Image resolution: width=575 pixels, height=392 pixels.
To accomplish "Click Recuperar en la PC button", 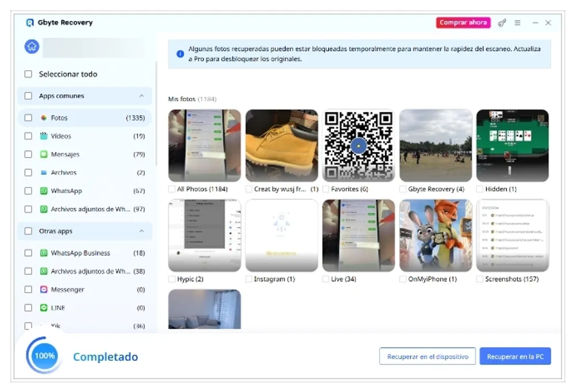I will pyautogui.click(x=515, y=356).
